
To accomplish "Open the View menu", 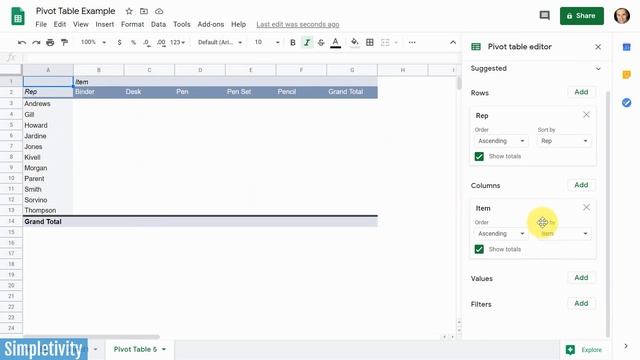I will (80, 24).
